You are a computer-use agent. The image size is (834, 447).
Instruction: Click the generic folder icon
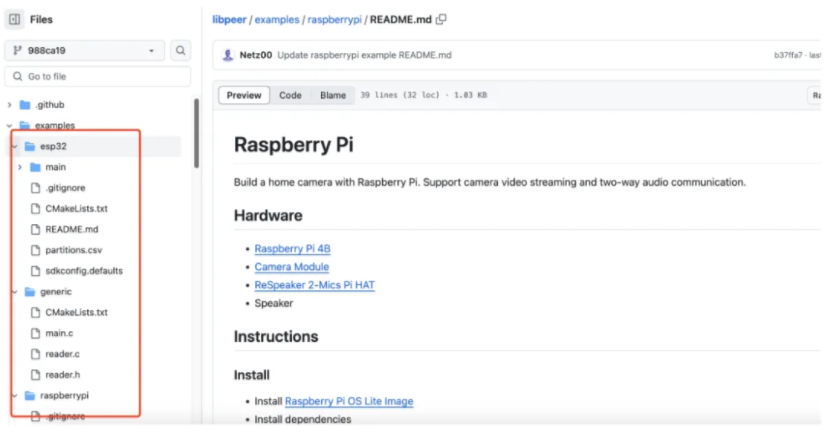click(30, 292)
